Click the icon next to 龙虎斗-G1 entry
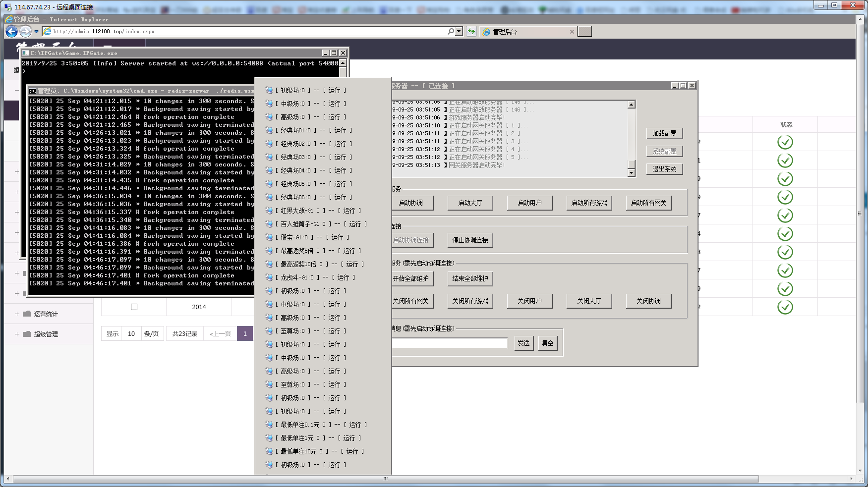Image resolution: width=868 pixels, height=487 pixels. [x=269, y=277]
